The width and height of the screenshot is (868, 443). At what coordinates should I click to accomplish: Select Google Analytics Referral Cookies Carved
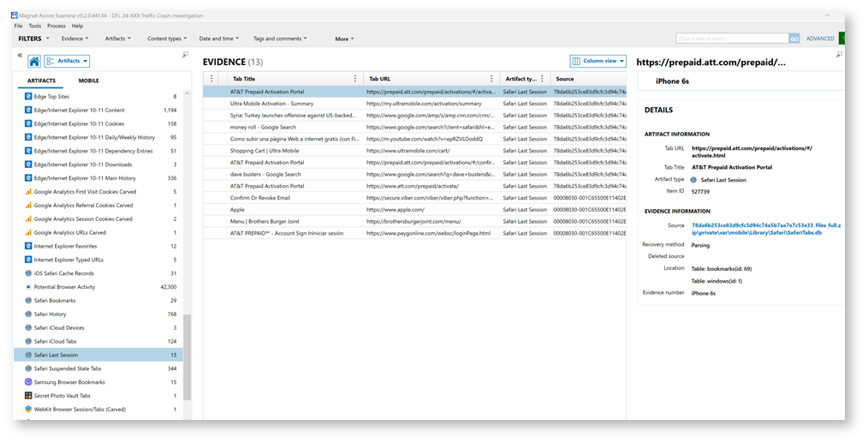click(x=98, y=206)
